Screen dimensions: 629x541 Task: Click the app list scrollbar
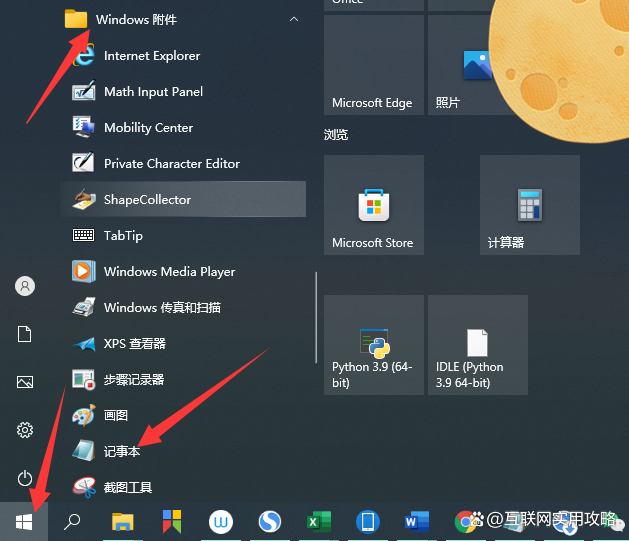(316, 317)
